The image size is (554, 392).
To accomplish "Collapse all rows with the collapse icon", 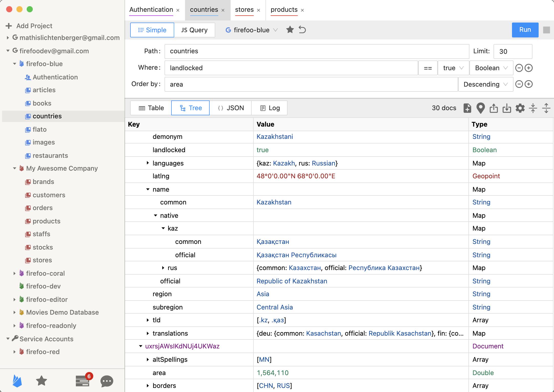I will [x=533, y=108].
